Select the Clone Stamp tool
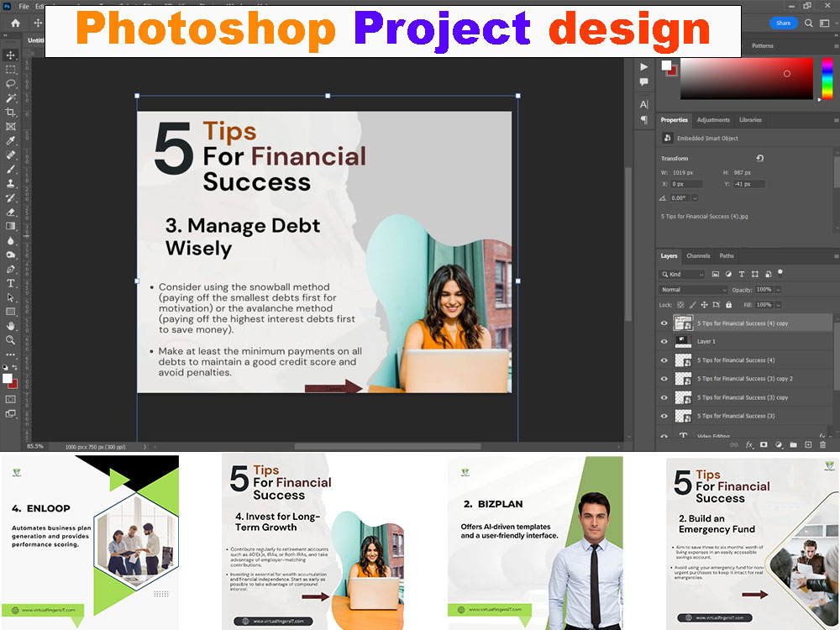840x630 pixels. 10,183
